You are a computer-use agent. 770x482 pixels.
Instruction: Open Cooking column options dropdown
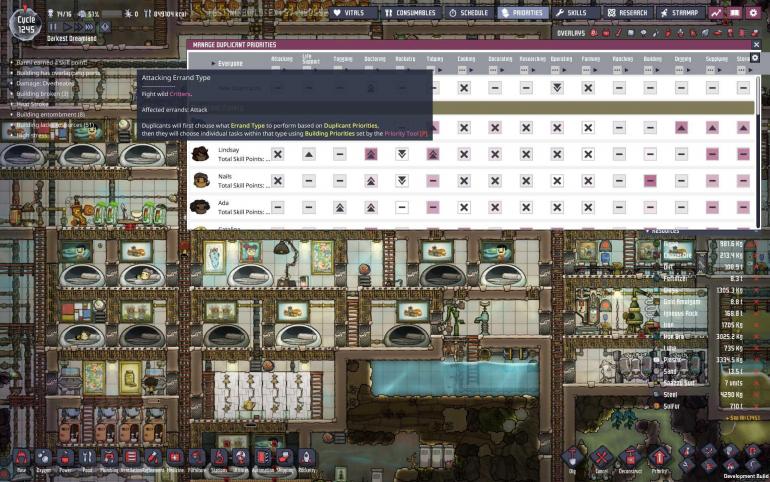[x=462, y=70]
